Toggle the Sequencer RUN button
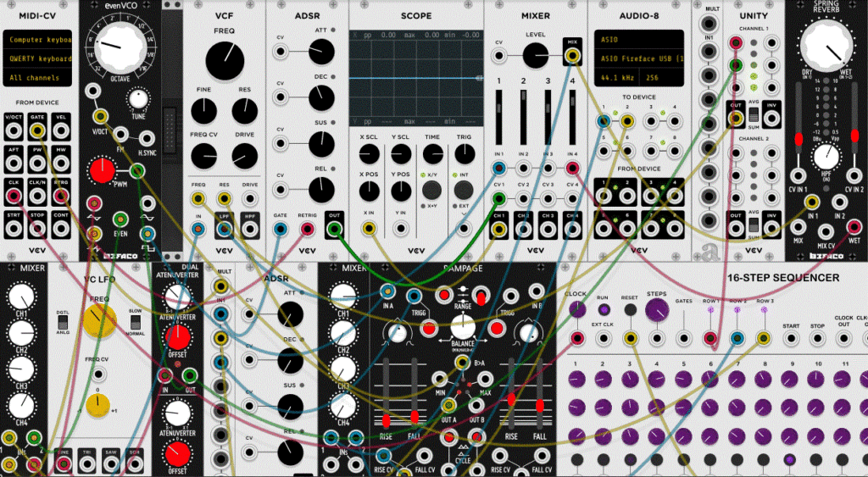This screenshot has height=477, width=868. [604, 309]
